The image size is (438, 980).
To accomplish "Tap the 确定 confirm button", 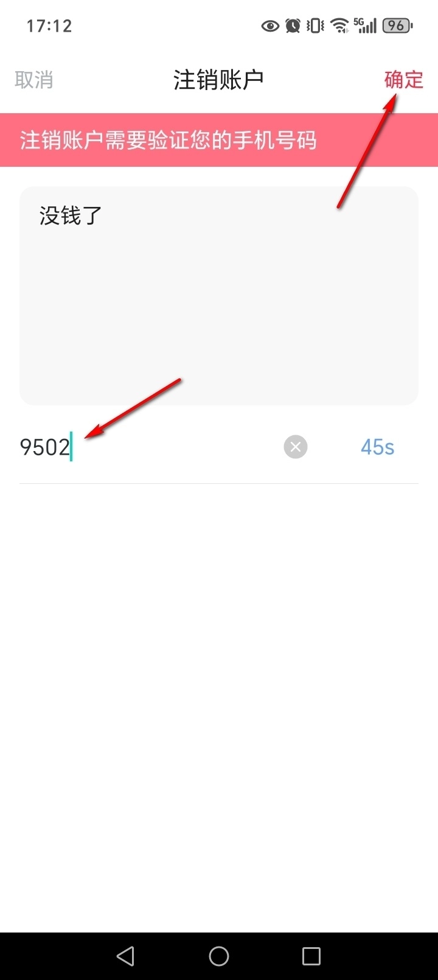I will (403, 80).
